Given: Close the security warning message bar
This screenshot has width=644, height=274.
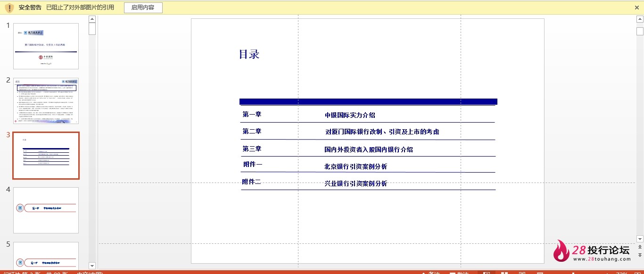Looking at the screenshot, I should tap(637, 8).
